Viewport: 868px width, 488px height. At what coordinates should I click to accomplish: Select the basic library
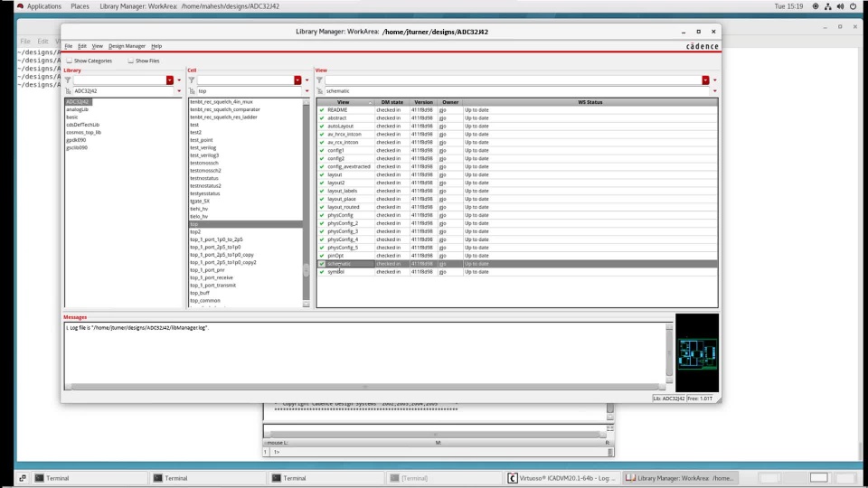(x=72, y=117)
